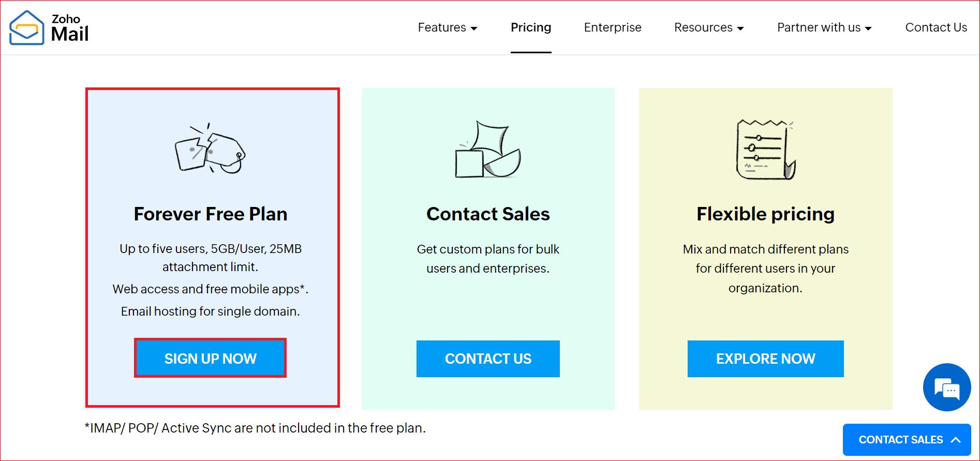Expand the Features dropdown menu
This screenshot has width=980, height=461.
click(x=447, y=27)
